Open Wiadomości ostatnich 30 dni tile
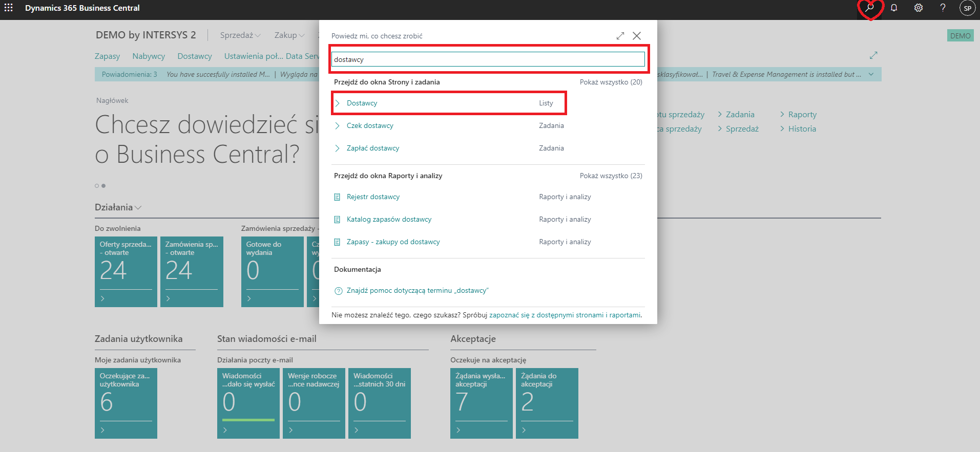 (380, 403)
